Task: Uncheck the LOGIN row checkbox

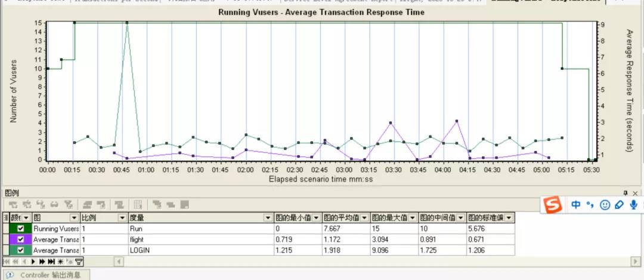Action: tap(21, 250)
